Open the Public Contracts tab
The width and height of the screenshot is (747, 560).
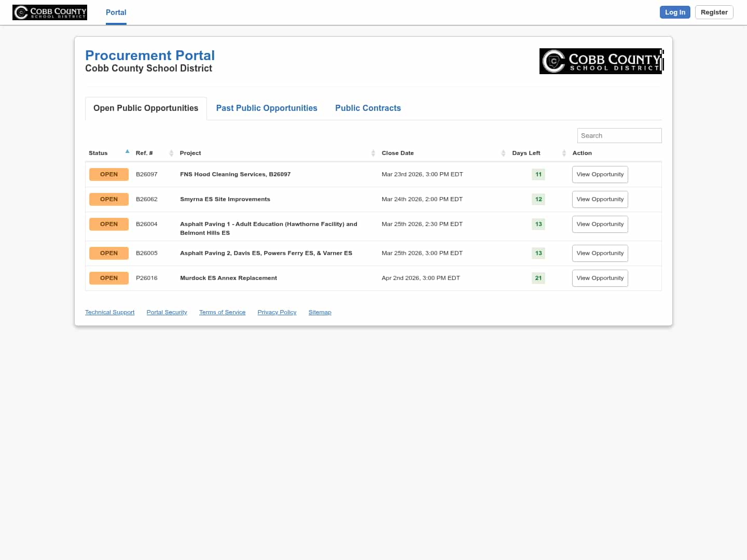tap(368, 108)
